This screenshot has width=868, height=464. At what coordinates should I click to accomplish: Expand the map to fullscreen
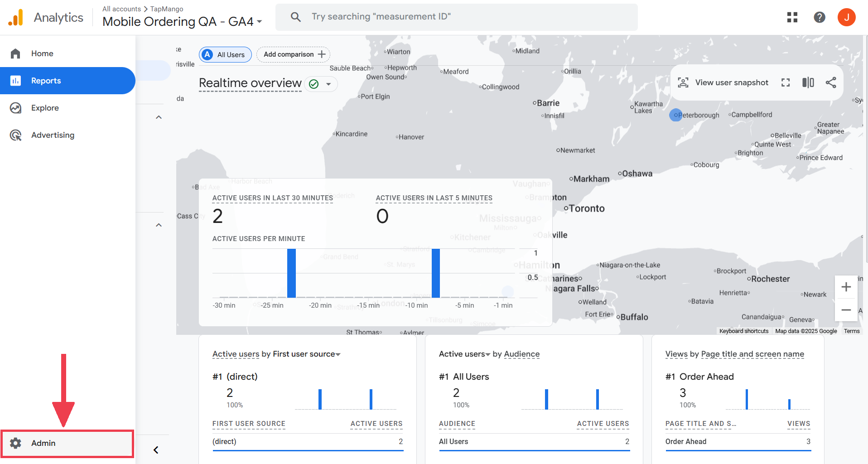[x=786, y=82]
